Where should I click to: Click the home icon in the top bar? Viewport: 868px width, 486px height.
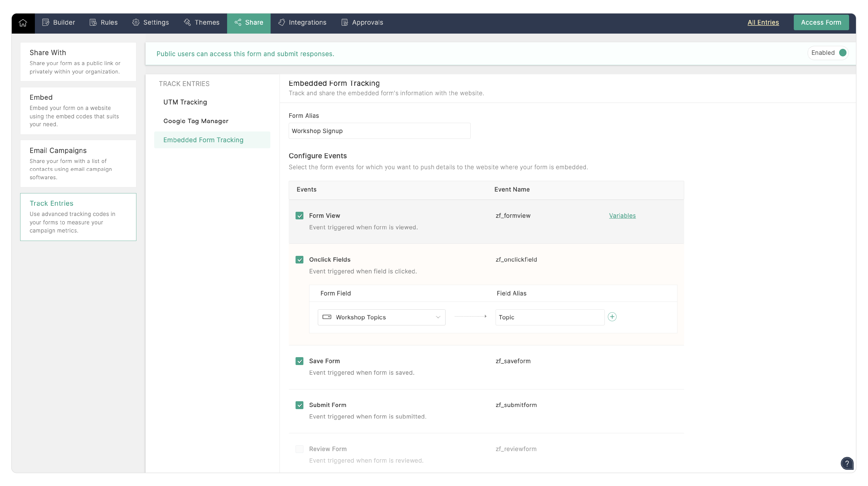23,23
